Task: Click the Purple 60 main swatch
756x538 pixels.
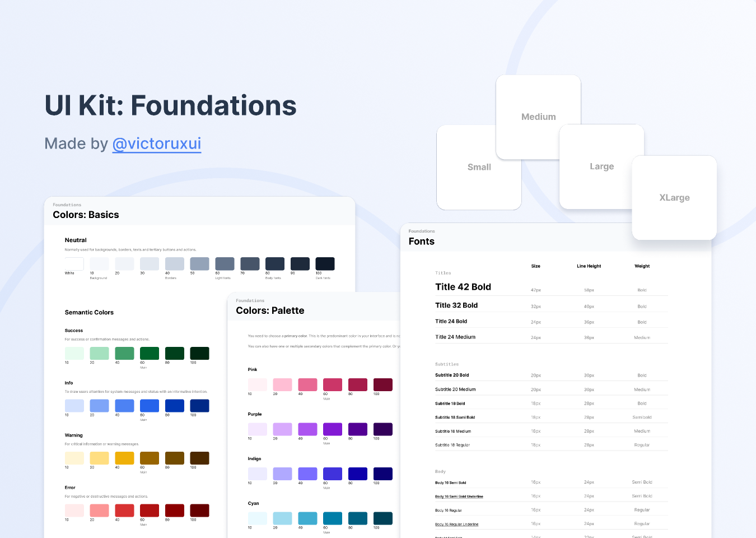Action: tap(333, 429)
